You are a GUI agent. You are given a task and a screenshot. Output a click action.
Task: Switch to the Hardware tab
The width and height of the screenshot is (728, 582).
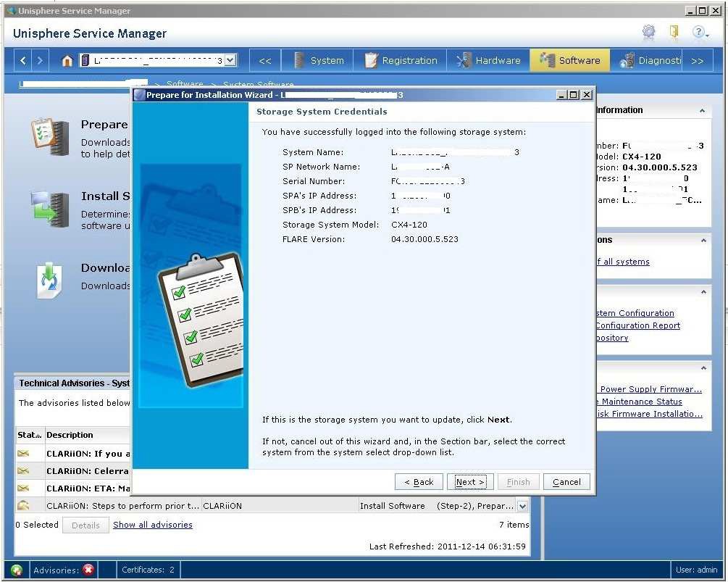488,60
